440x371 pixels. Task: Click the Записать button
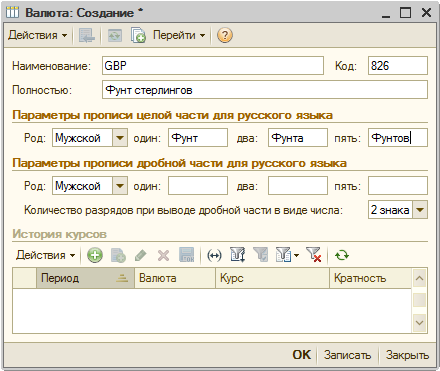pos(347,355)
